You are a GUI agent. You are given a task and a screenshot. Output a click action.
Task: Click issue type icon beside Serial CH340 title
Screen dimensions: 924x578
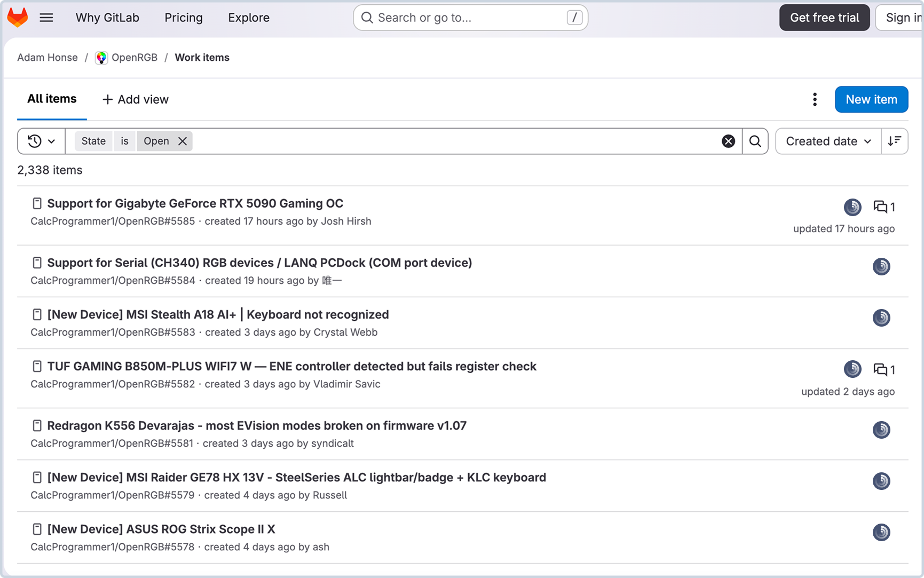point(37,263)
